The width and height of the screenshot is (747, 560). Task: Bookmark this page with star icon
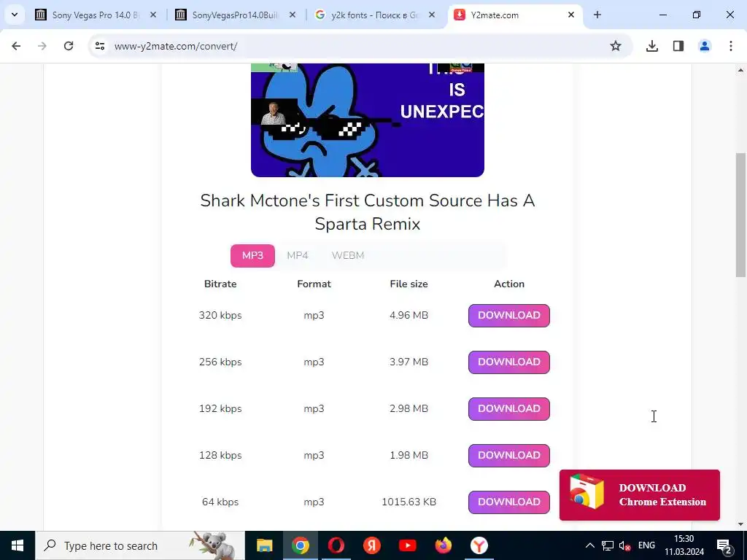click(x=615, y=46)
